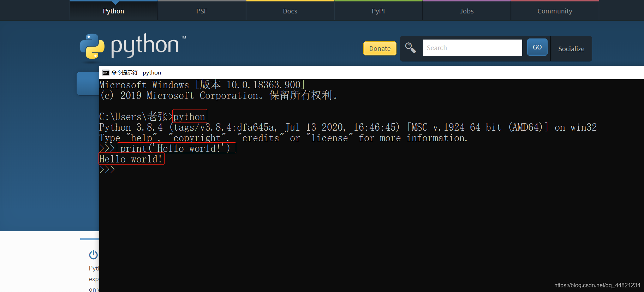Click the GO search button
644x292 pixels.
tap(537, 47)
